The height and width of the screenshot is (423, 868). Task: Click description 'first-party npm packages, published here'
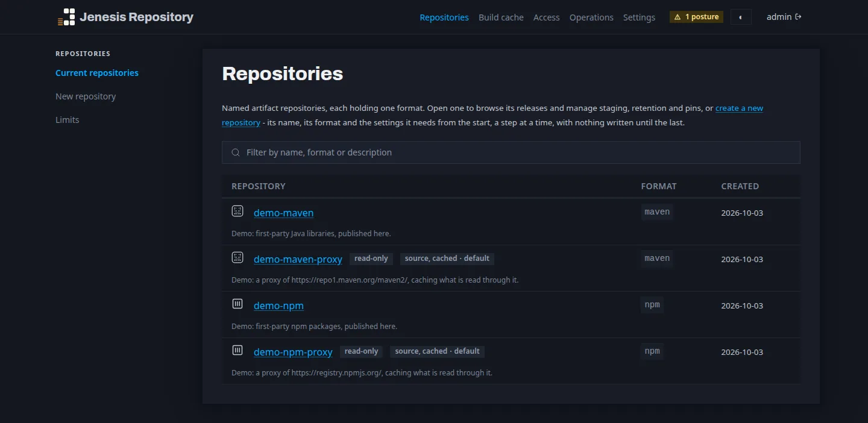(314, 326)
